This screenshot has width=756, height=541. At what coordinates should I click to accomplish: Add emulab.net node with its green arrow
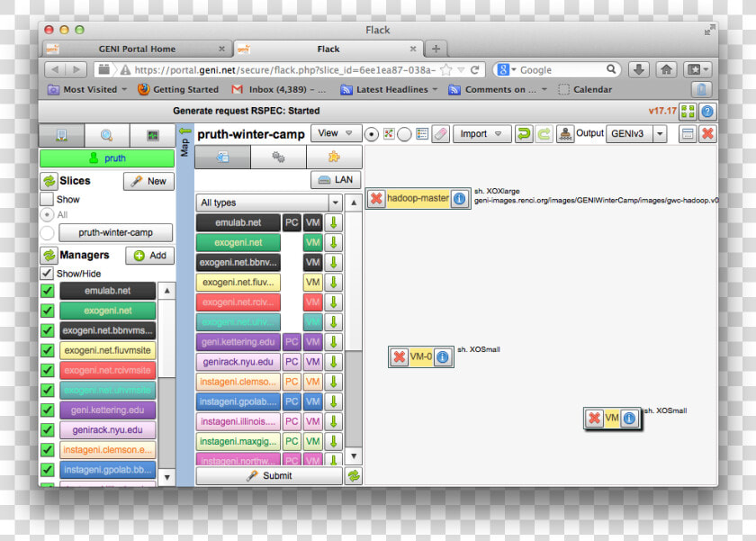tap(333, 222)
